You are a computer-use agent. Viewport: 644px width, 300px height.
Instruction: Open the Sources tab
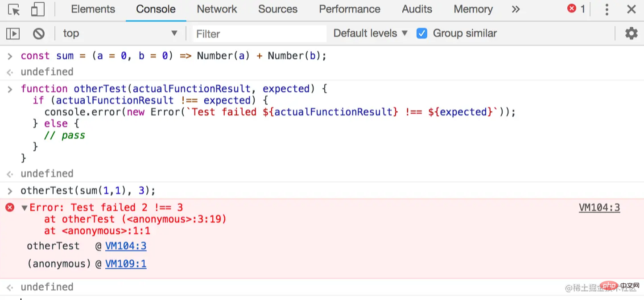click(x=278, y=9)
